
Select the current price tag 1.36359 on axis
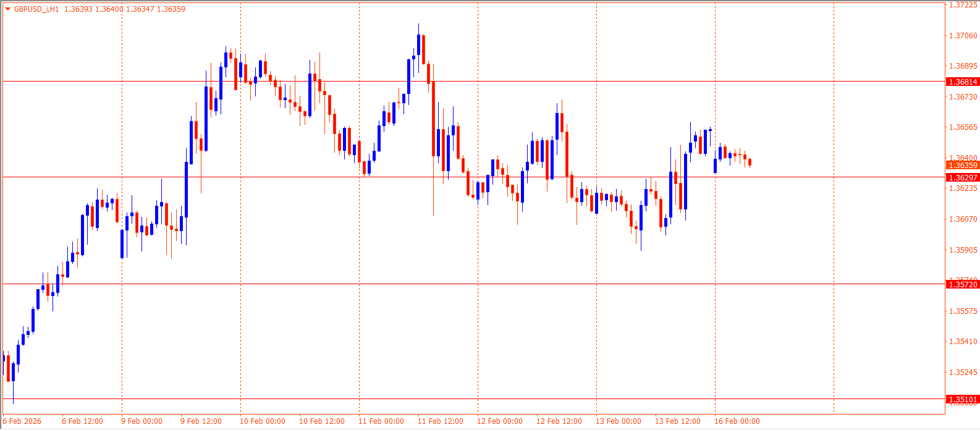click(x=963, y=165)
